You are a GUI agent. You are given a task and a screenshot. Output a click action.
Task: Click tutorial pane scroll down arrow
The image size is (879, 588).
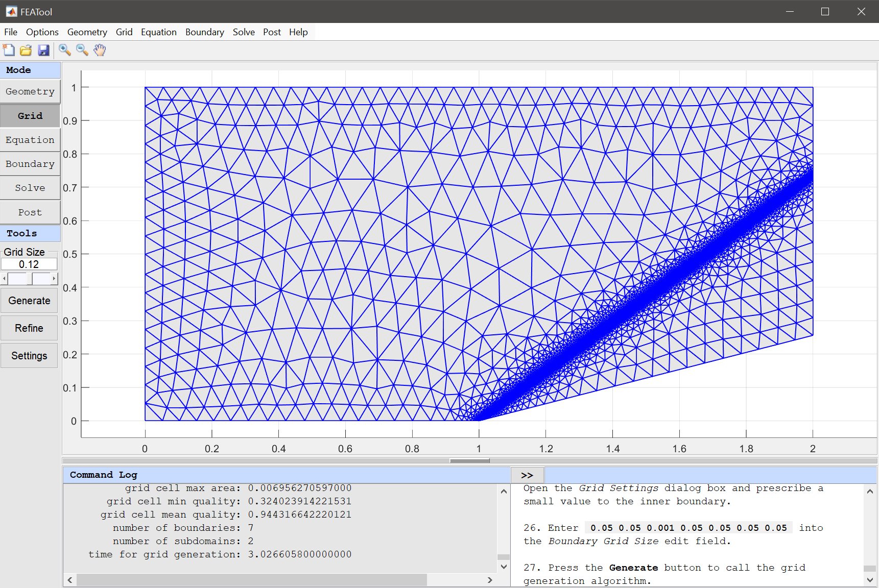coord(870,580)
